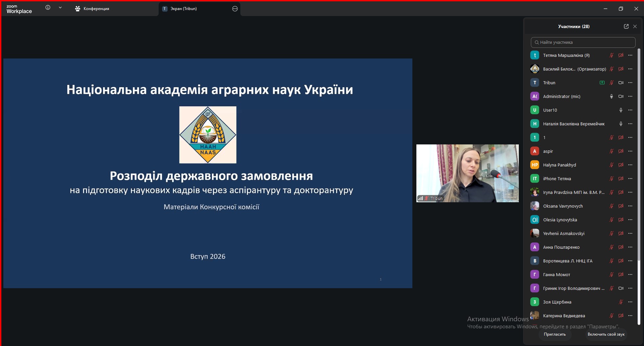The height and width of the screenshot is (346, 644).
Task: Click the muted mic icon for participant 1
Action: click(x=612, y=137)
